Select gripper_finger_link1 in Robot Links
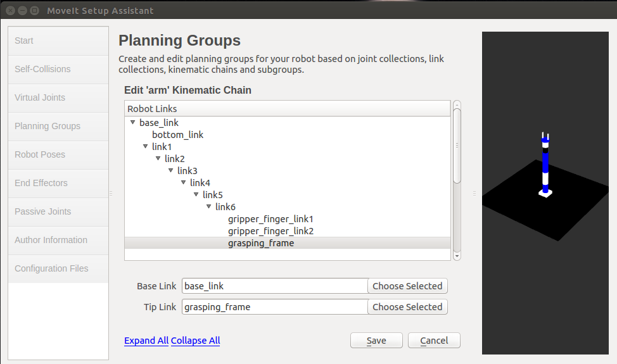 click(x=270, y=219)
